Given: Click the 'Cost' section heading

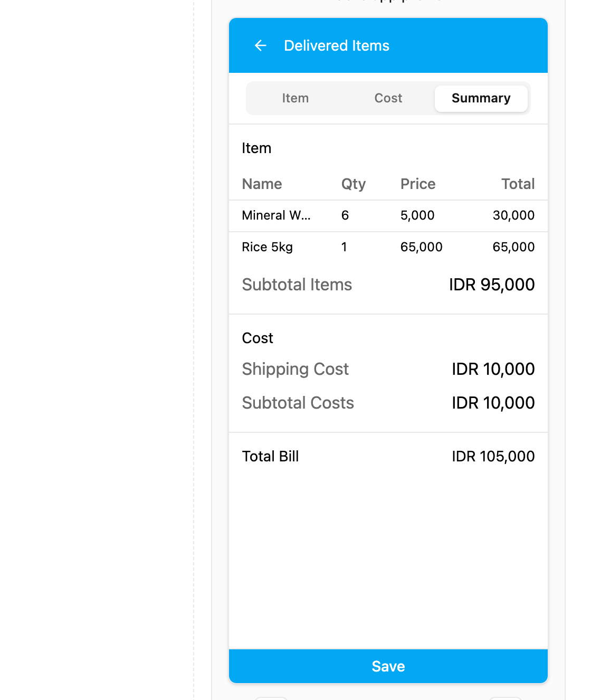Looking at the screenshot, I should click(x=258, y=338).
